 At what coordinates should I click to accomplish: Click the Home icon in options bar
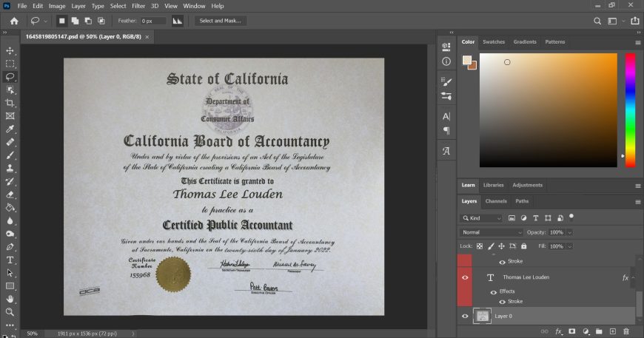(14, 21)
